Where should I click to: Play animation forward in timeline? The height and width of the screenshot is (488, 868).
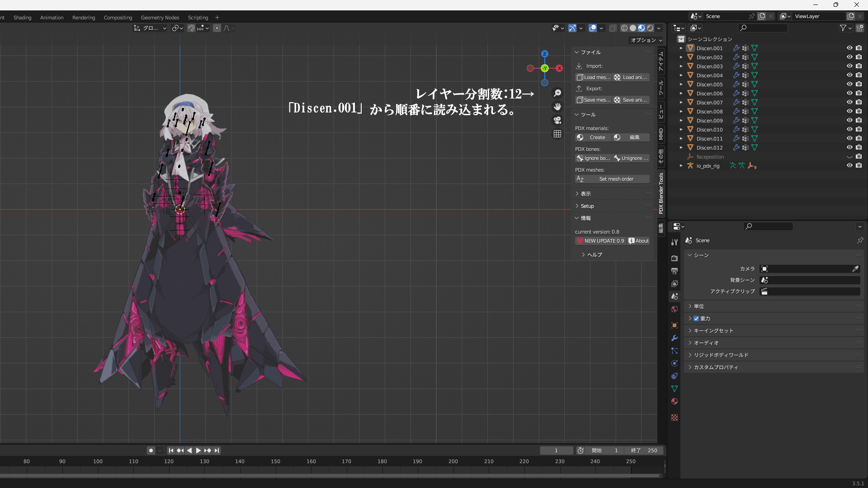(198, 450)
